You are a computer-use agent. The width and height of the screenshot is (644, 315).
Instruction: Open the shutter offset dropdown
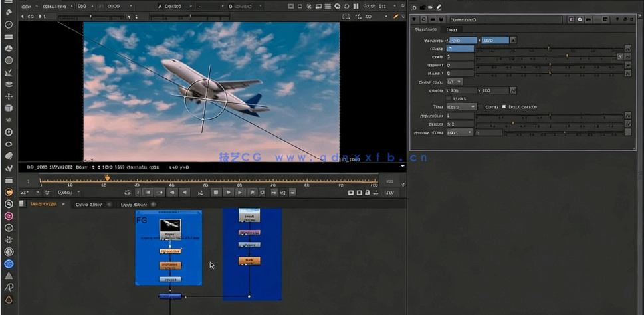[461, 132]
